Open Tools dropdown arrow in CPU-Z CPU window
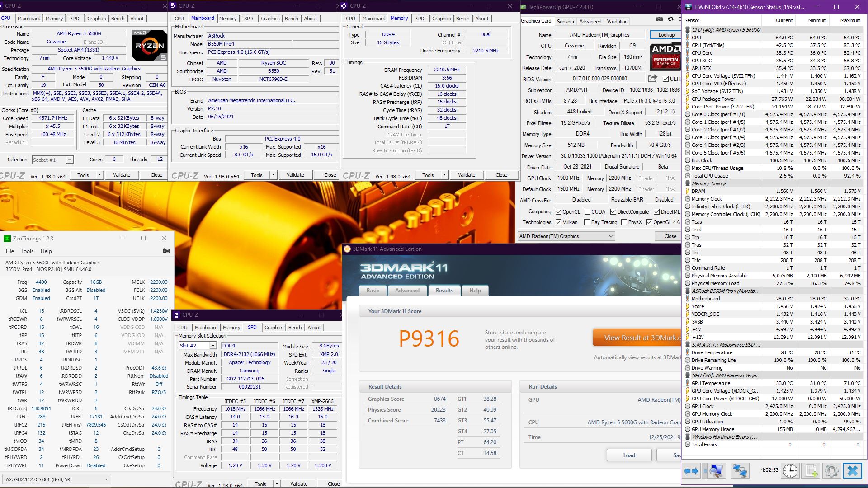The width and height of the screenshot is (868, 488). 99,175
